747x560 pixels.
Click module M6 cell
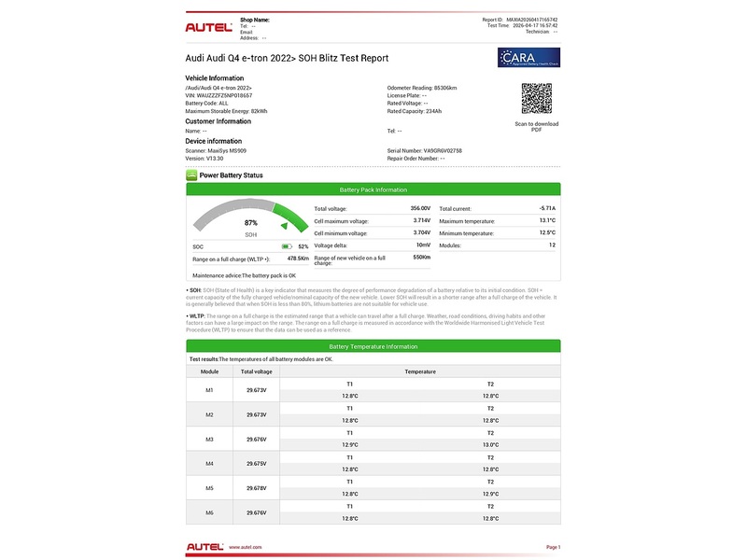coord(209,512)
